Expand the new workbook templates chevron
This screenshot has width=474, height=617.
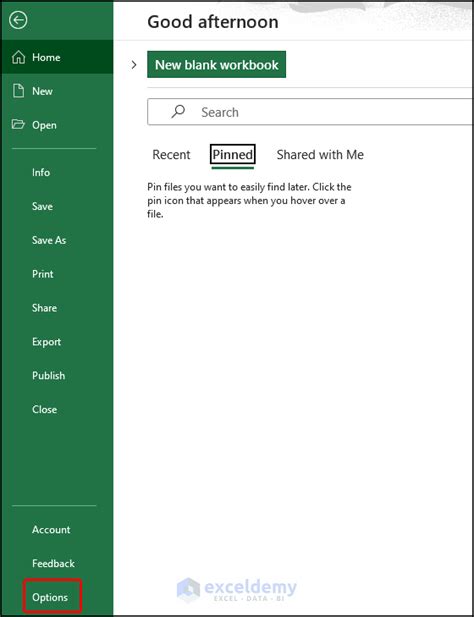[134, 65]
